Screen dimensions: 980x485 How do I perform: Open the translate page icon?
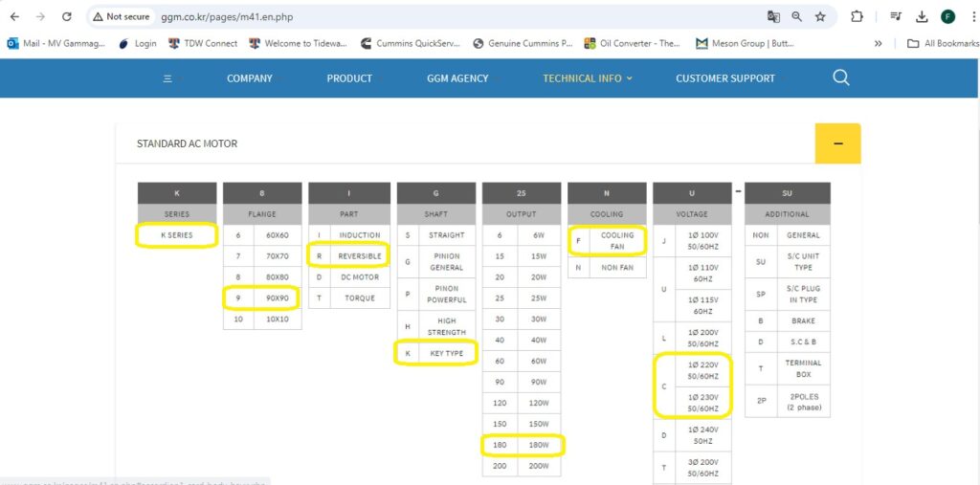pyautogui.click(x=773, y=16)
